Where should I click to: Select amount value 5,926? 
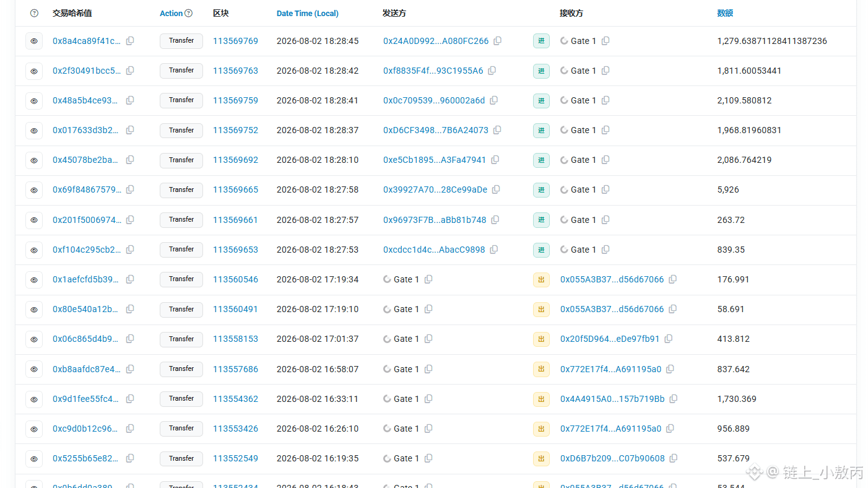pos(728,190)
